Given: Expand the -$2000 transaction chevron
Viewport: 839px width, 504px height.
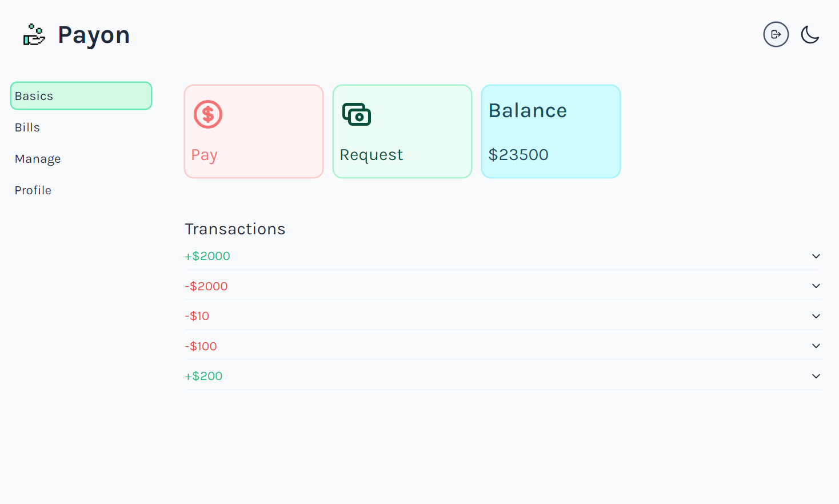Looking at the screenshot, I should tap(816, 286).
